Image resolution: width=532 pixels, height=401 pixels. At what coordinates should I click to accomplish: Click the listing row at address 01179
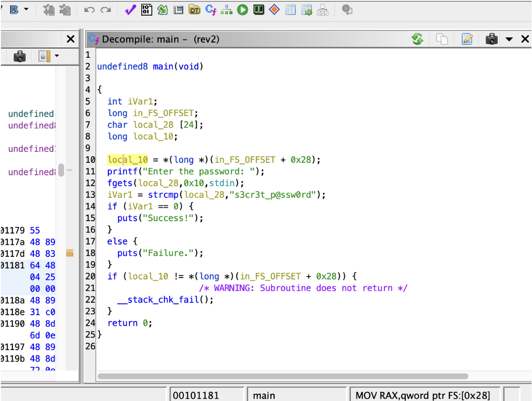point(28,230)
